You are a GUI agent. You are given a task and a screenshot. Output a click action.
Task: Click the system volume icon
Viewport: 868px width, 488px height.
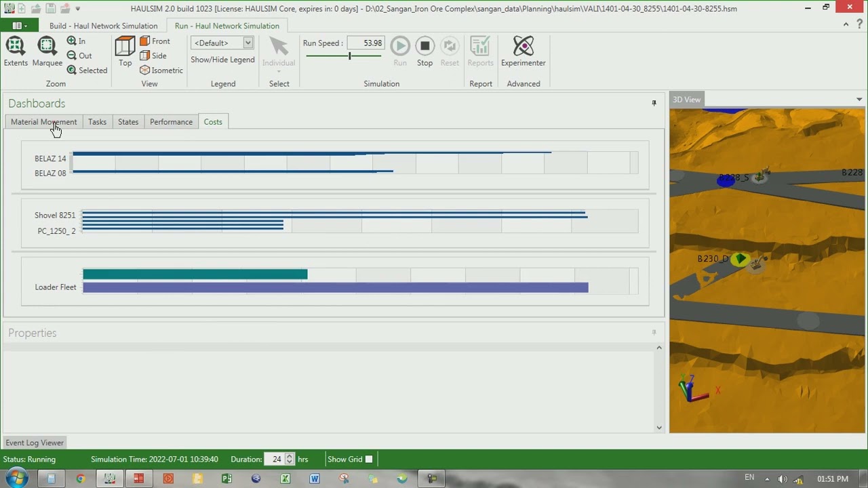coord(782,479)
